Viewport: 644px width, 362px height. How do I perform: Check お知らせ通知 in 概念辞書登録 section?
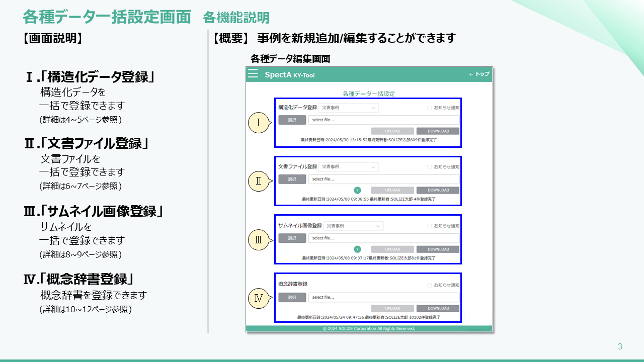(x=430, y=285)
